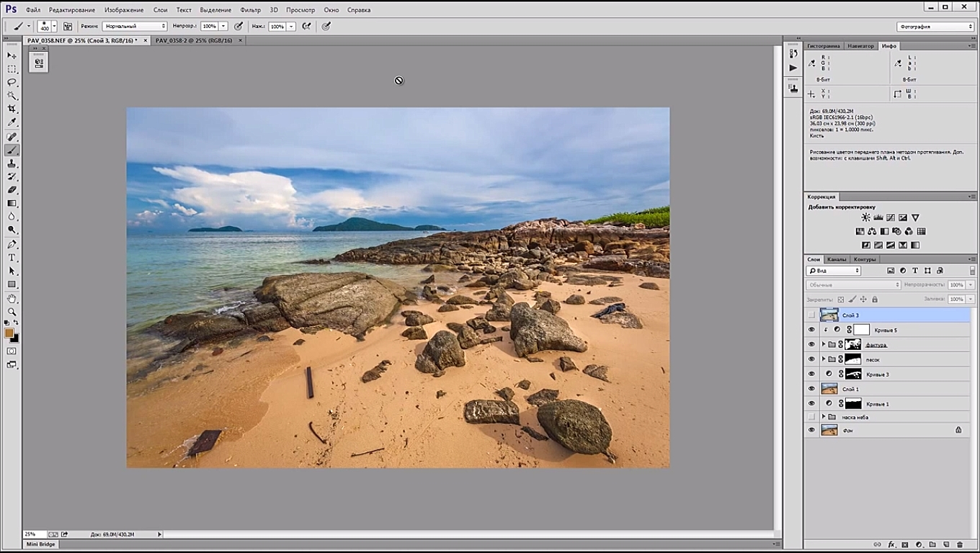Open the Фильтр menu
Image resolution: width=980 pixels, height=553 pixels.
[x=250, y=10]
